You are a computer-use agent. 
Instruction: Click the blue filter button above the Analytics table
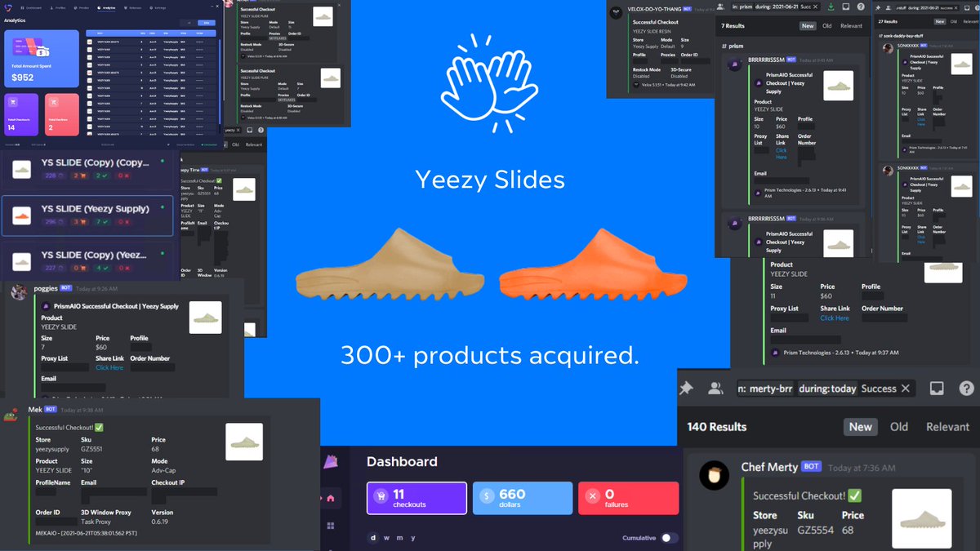point(208,22)
